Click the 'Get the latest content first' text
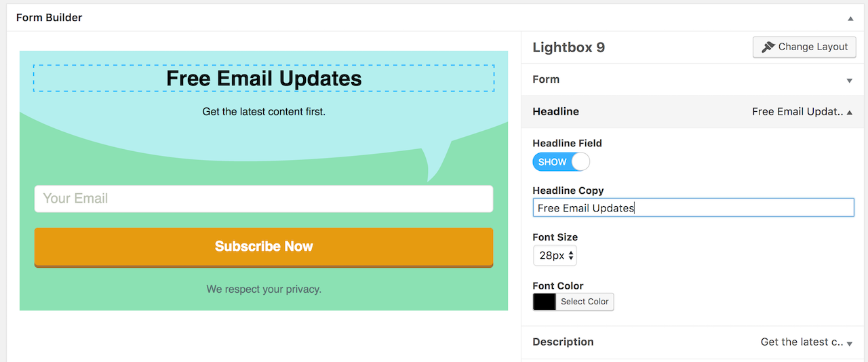This screenshot has width=868, height=362. (x=264, y=111)
